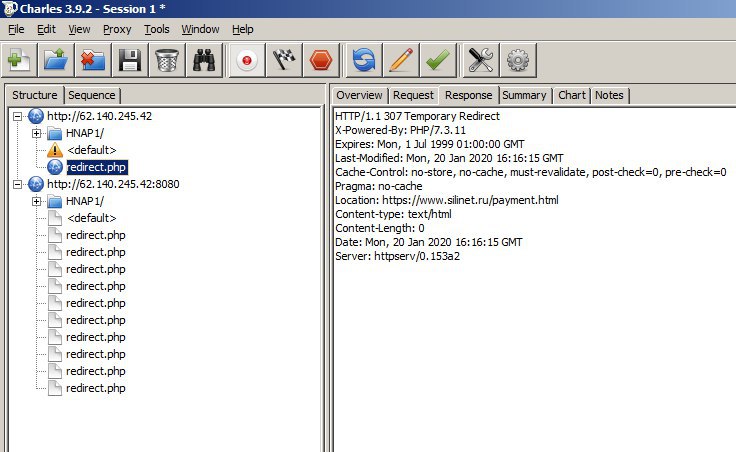Collapse the http://62.140.245.42:8080 host node

pyautogui.click(x=17, y=184)
